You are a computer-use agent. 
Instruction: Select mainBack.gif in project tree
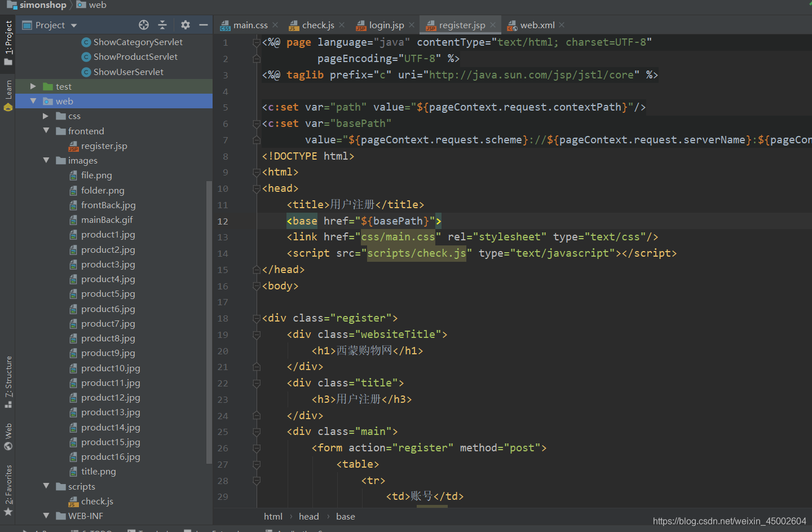(107, 219)
